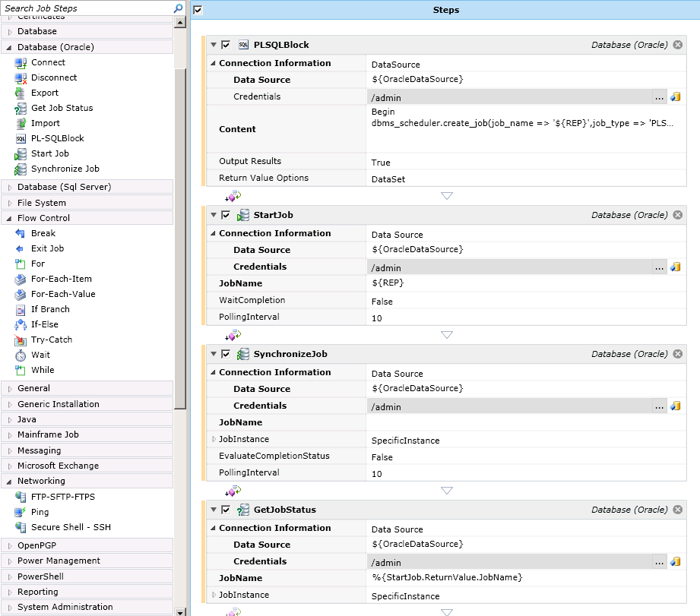Toggle the select-all checkbox in Steps header

[198, 10]
